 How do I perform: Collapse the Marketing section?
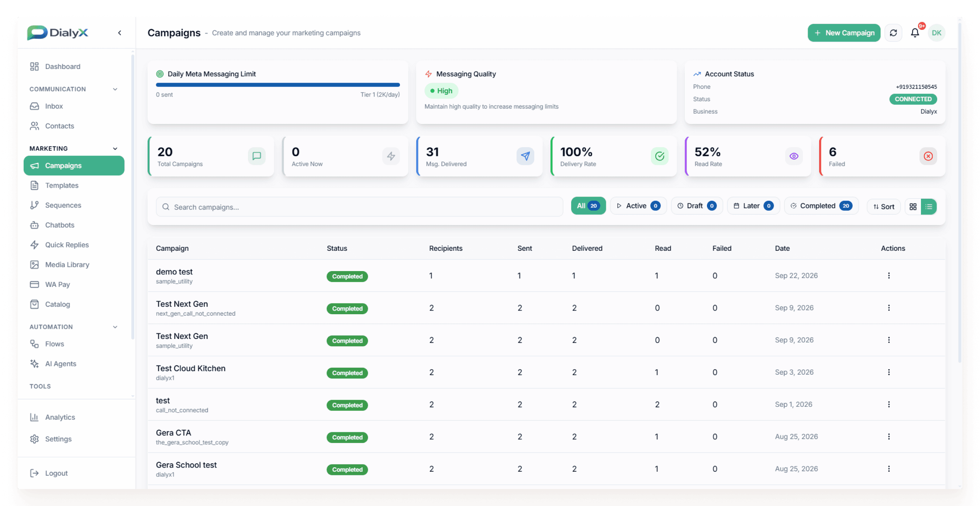click(x=115, y=148)
